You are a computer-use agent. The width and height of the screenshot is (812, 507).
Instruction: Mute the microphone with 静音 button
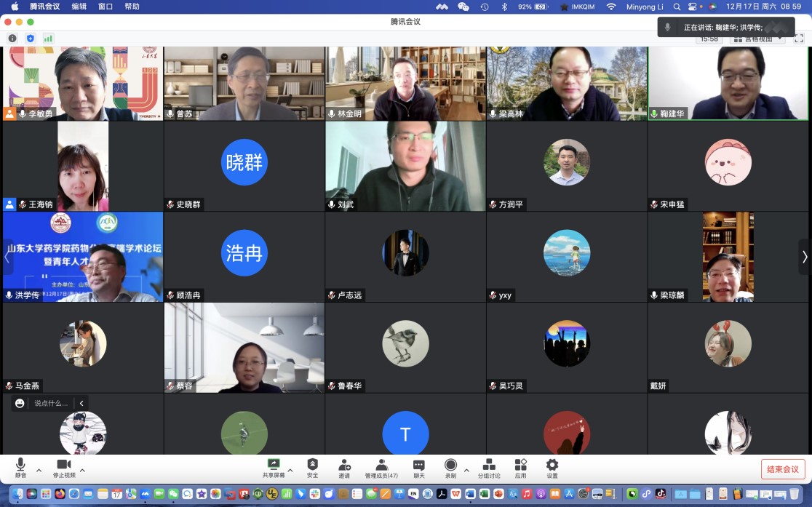click(x=20, y=467)
